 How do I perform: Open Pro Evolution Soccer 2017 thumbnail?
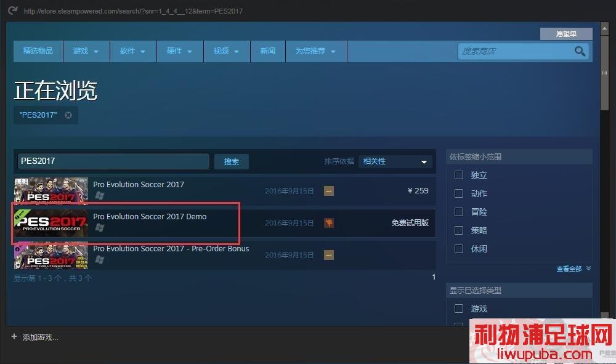tap(51, 191)
